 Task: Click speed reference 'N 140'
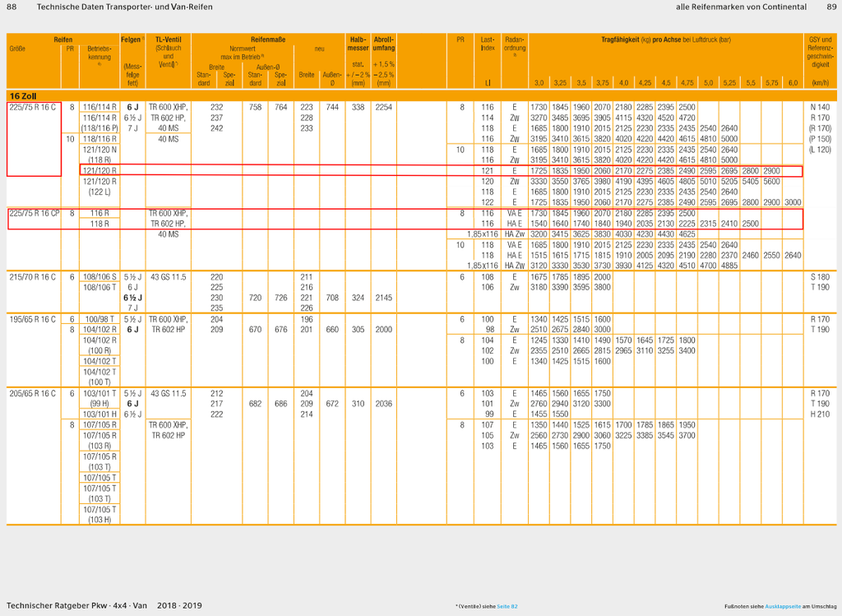820,108
